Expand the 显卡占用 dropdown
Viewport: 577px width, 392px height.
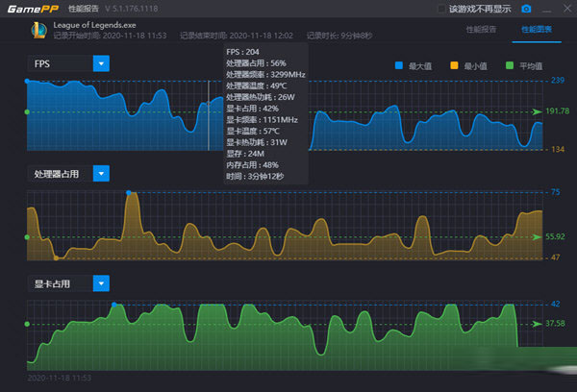click(x=101, y=283)
